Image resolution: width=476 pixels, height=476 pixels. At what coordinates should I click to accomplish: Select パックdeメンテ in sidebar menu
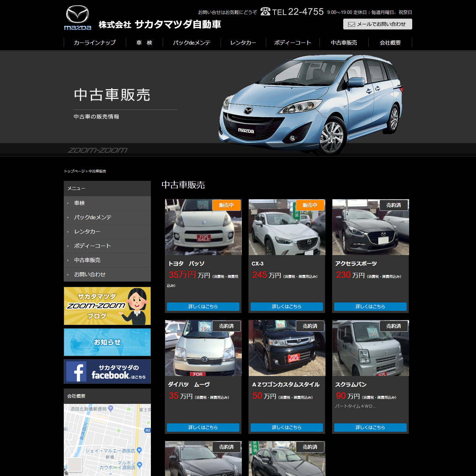[107, 217]
